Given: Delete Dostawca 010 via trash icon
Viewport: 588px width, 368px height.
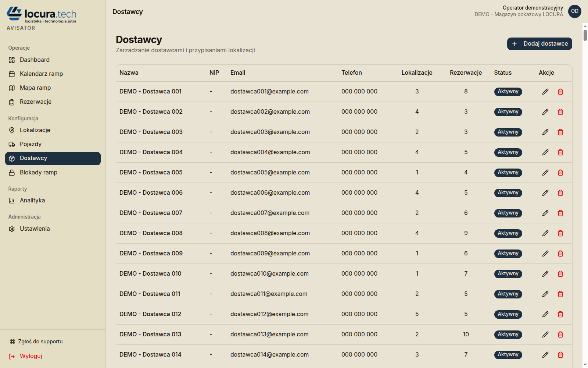Looking at the screenshot, I should 560,274.
